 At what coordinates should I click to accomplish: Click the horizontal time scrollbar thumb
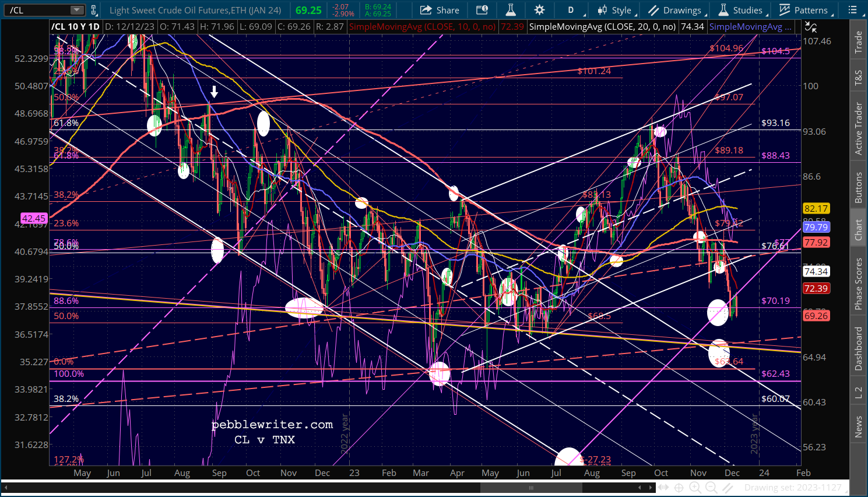[531, 488]
